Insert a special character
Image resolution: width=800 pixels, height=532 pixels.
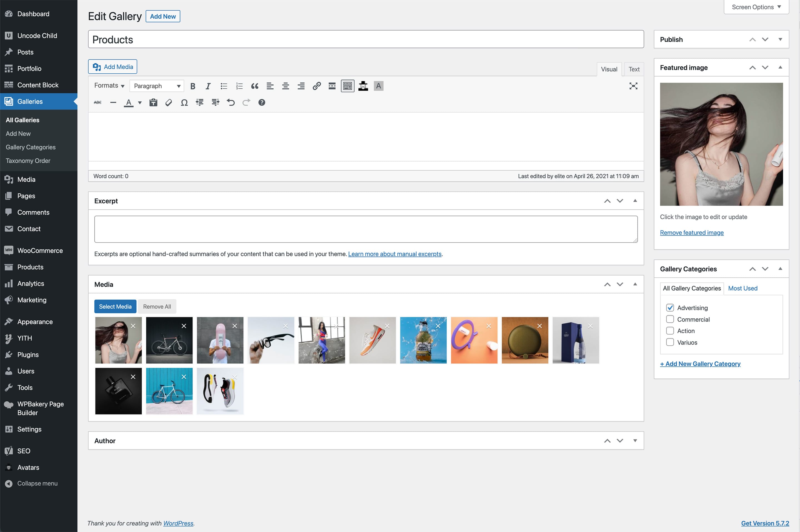pos(184,102)
